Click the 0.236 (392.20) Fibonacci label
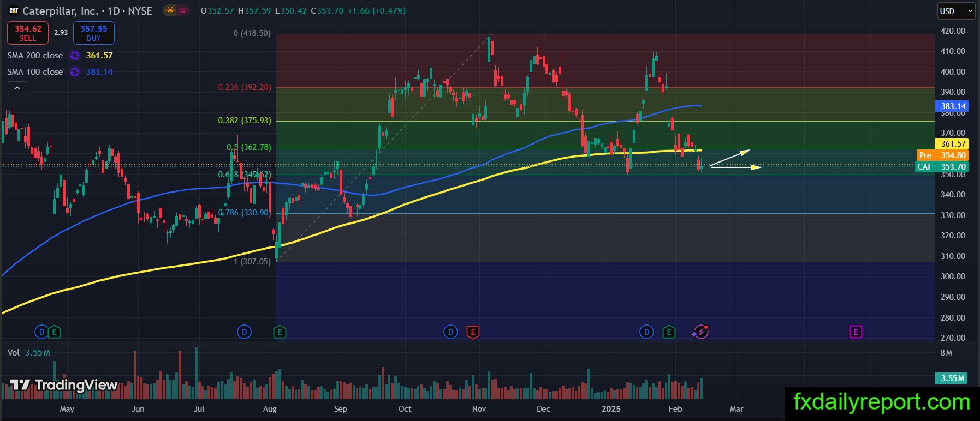 [x=245, y=87]
